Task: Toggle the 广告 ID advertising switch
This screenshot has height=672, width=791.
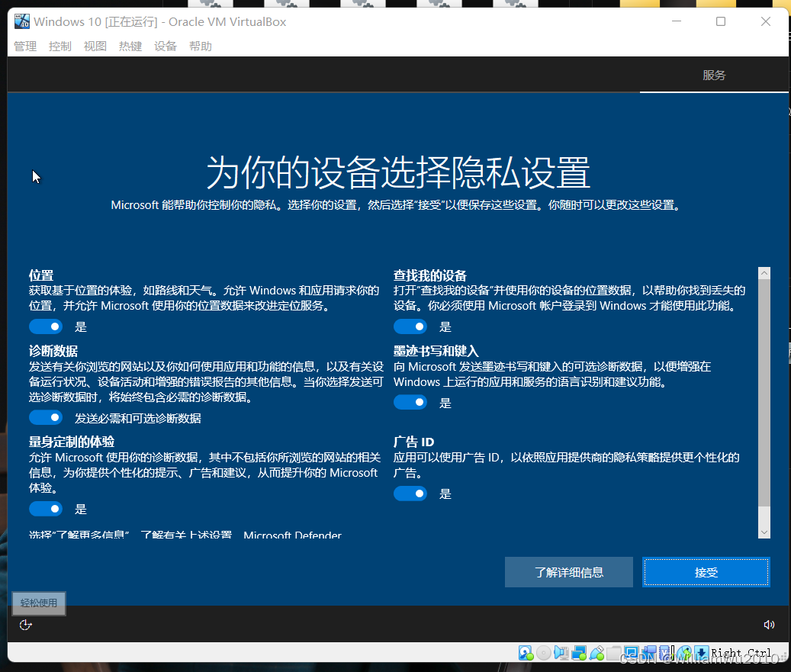Action: point(410,494)
